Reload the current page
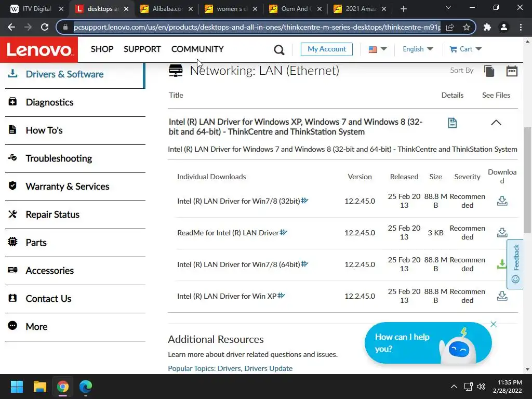This screenshot has width=532, height=399. click(45, 27)
